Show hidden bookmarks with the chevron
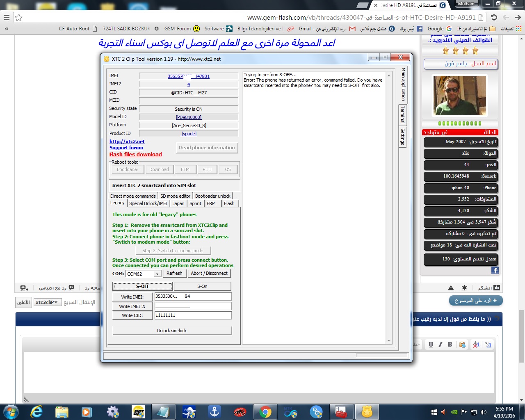The width and height of the screenshot is (525, 420). click(7, 29)
